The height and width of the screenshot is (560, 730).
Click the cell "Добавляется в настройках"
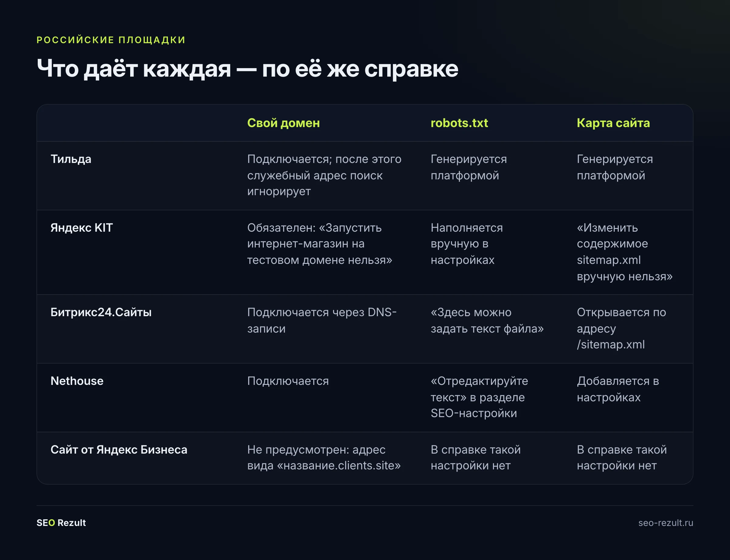point(618,389)
